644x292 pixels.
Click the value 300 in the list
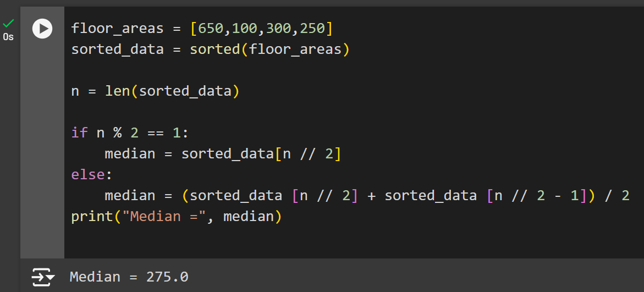(279, 28)
